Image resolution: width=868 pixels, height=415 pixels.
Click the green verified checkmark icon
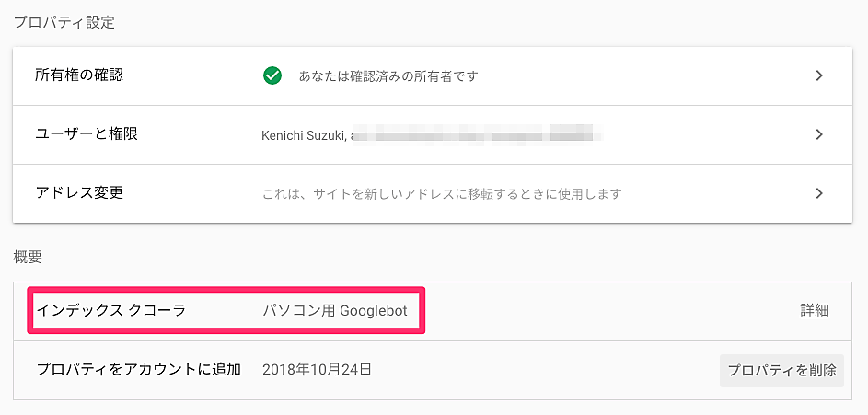point(272,75)
